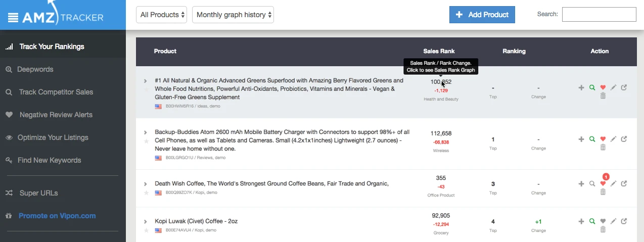Open the All Products dropdown

click(x=161, y=15)
